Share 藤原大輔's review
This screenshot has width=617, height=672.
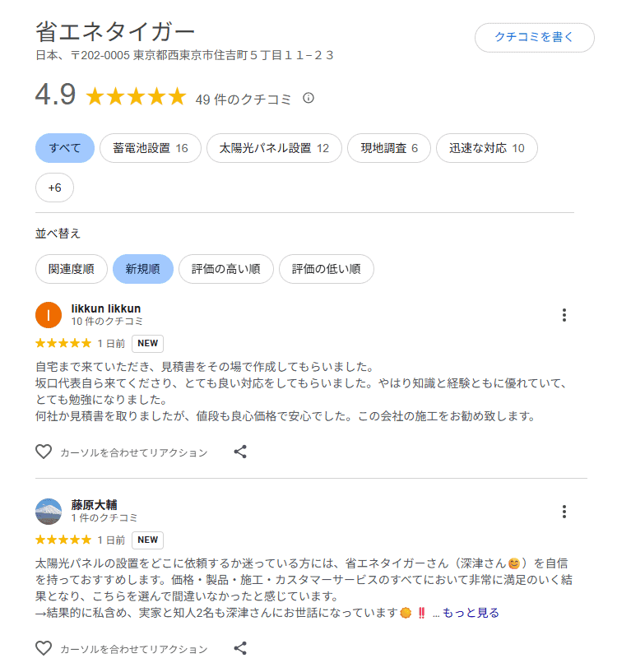(x=240, y=648)
